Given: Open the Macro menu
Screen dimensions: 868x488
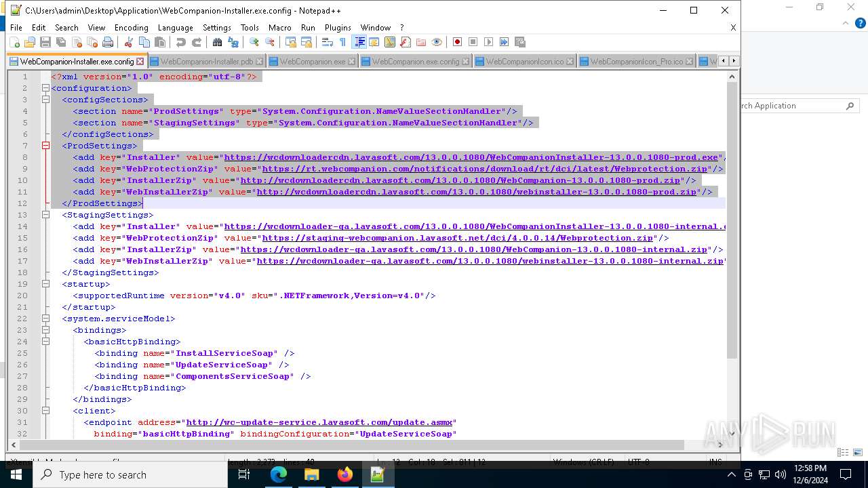Looking at the screenshot, I should (x=279, y=28).
